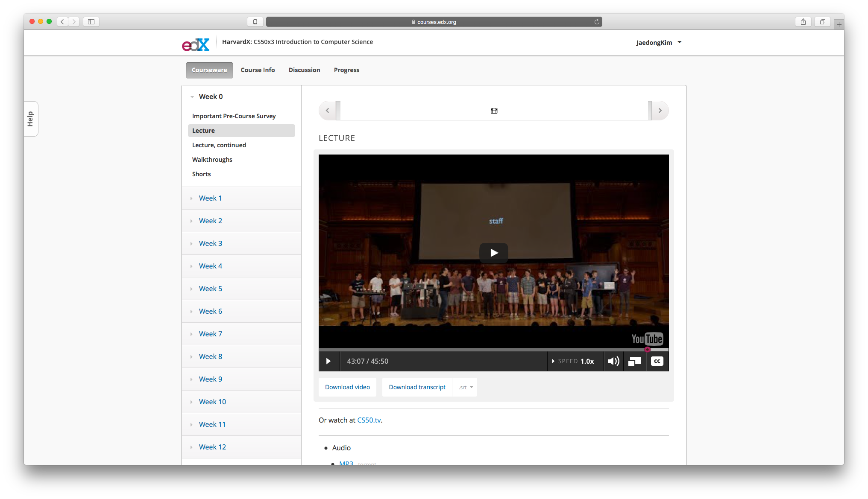Viewport: 868px width, 499px height.
Task: Go to previous unit arrow
Action: (328, 111)
